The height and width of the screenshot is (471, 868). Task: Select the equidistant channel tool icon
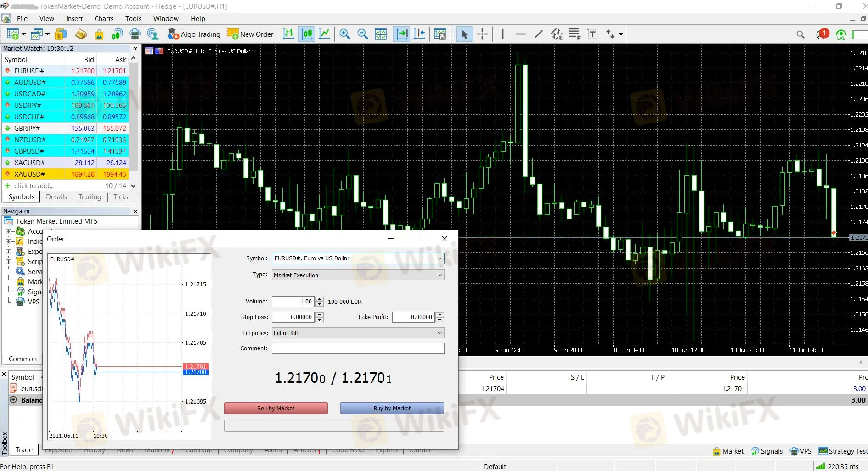point(557,34)
